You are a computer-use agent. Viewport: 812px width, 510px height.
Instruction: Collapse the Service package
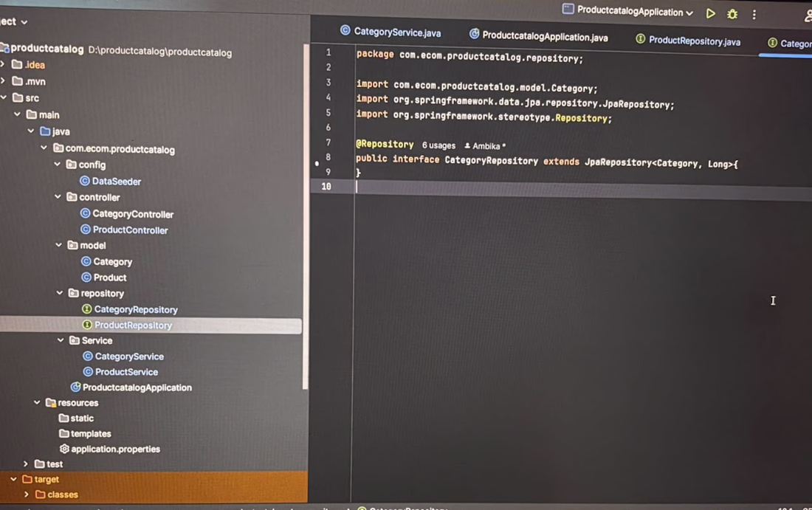[61, 340]
